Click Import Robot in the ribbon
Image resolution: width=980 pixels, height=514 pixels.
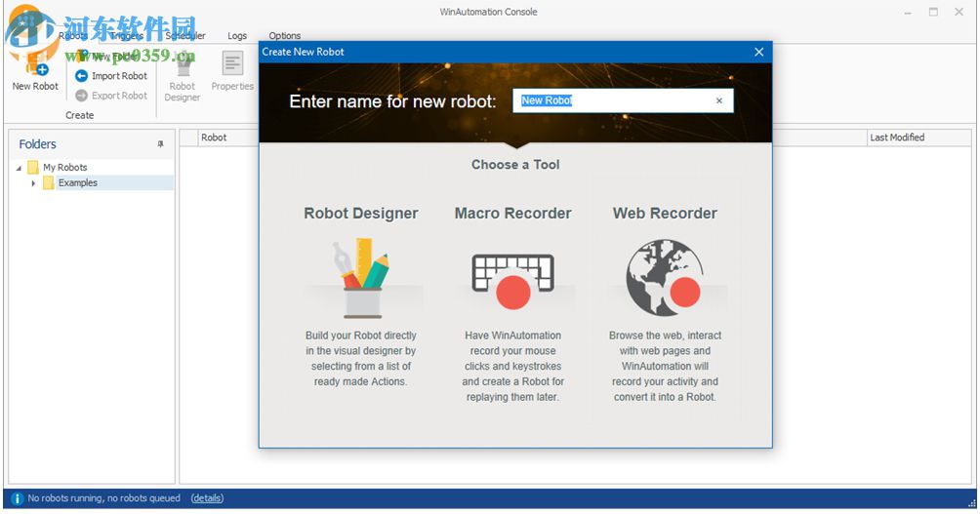(x=111, y=75)
